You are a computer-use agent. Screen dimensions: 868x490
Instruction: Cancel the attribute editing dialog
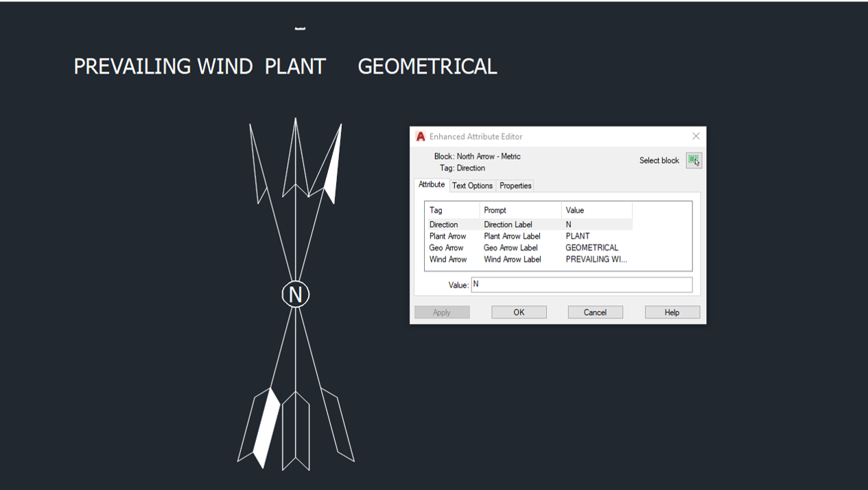[x=595, y=312]
